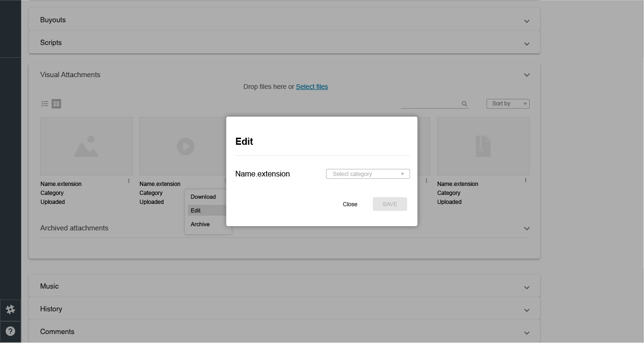Click the SAVE button

pyautogui.click(x=390, y=204)
